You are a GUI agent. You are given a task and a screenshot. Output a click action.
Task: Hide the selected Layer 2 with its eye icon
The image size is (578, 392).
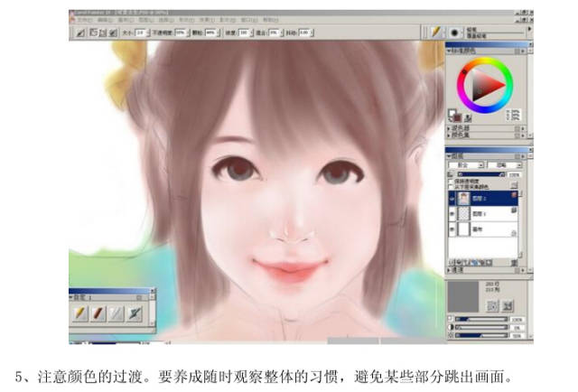452,199
